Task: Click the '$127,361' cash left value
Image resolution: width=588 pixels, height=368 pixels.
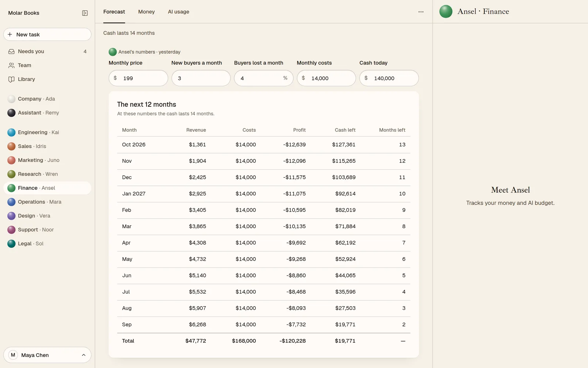Action: click(x=344, y=145)
